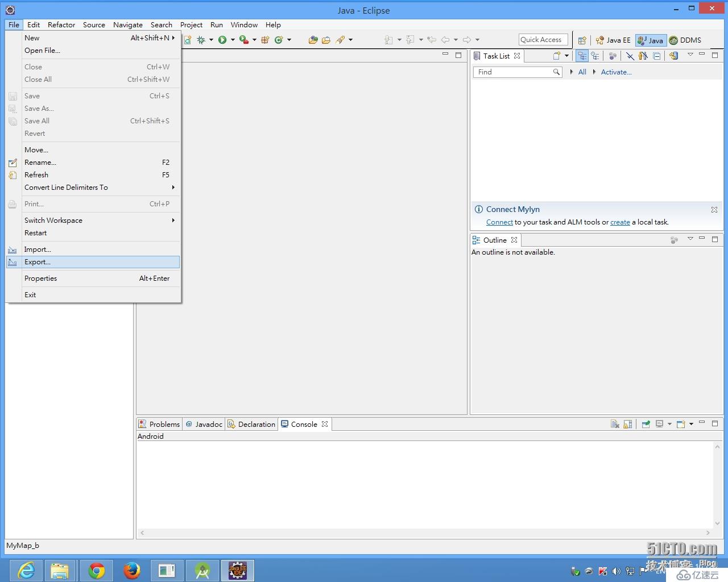Switch to the Problems tab
Screen dimensions: 728x582
(159, 425)
